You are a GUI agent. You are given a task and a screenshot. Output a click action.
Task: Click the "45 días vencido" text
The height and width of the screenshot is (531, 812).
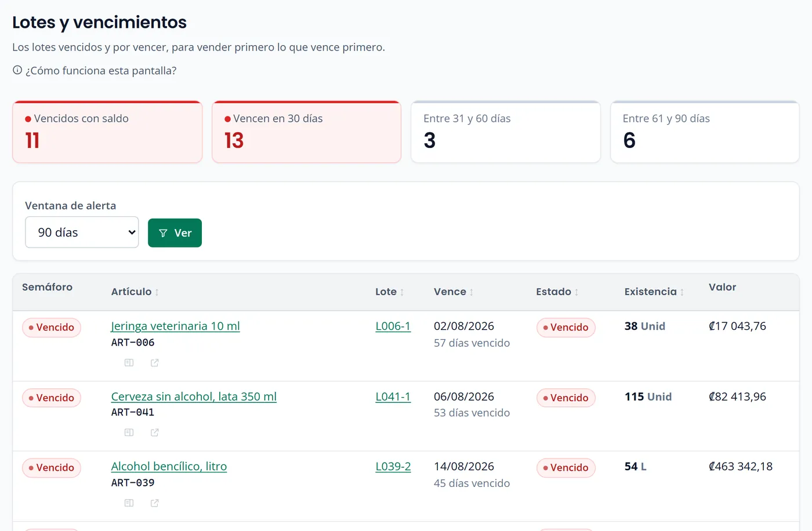(472, 483)
